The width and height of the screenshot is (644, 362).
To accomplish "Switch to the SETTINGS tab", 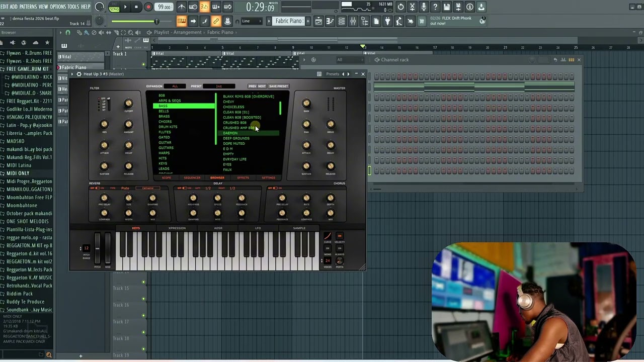I will click(268, 178).
